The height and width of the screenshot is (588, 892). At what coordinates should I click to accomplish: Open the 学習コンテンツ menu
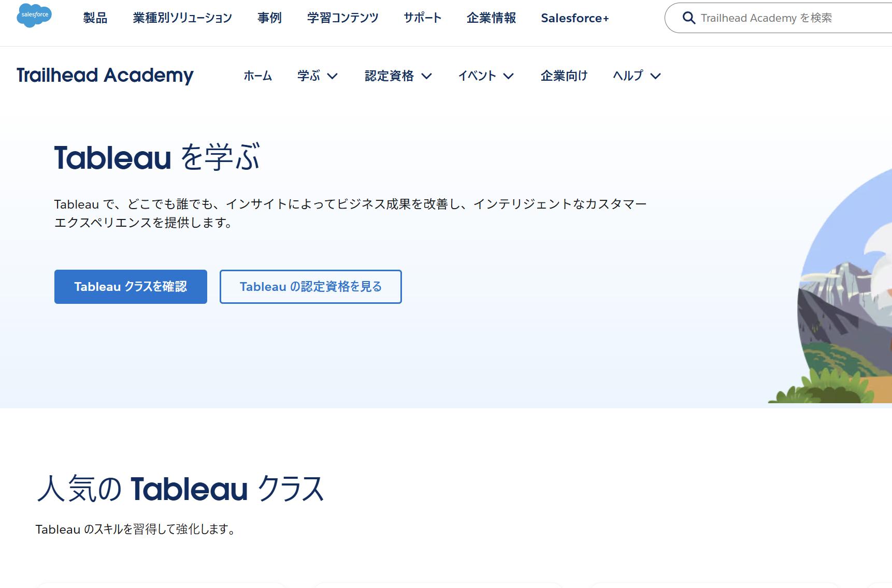pos(342,18)
